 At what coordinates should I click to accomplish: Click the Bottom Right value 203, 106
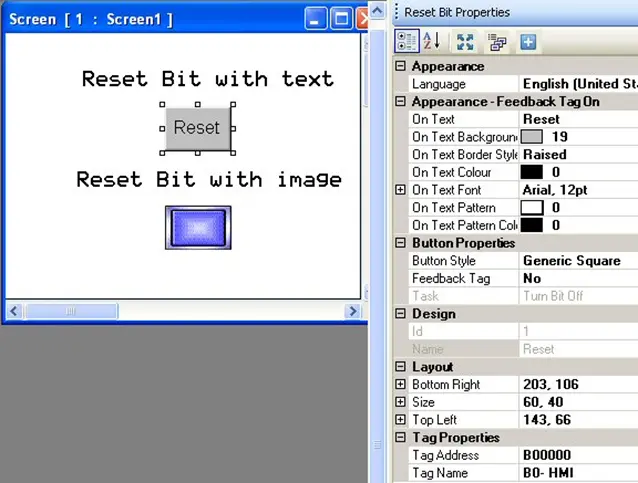tap(579, 384)
